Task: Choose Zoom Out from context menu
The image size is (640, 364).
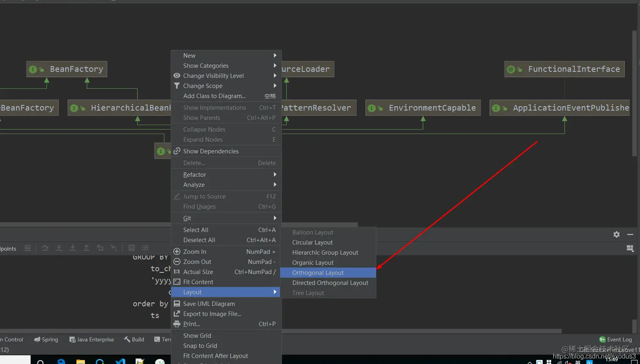Action: 226,262
